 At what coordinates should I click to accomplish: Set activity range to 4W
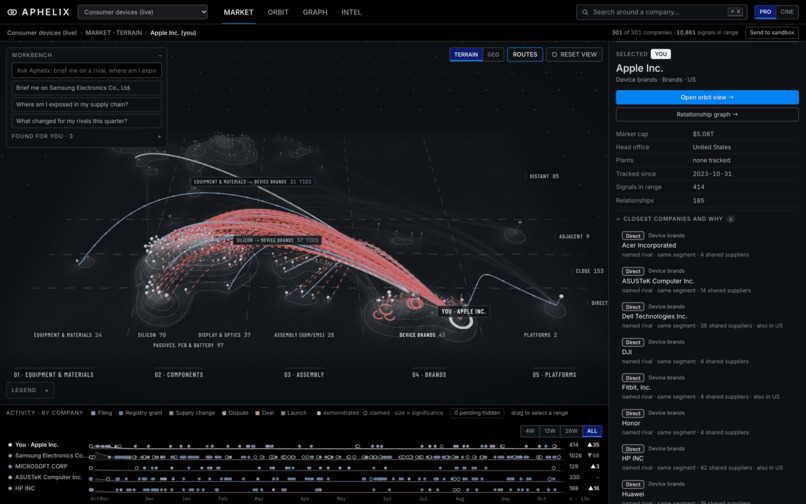[x=530, y=431]
